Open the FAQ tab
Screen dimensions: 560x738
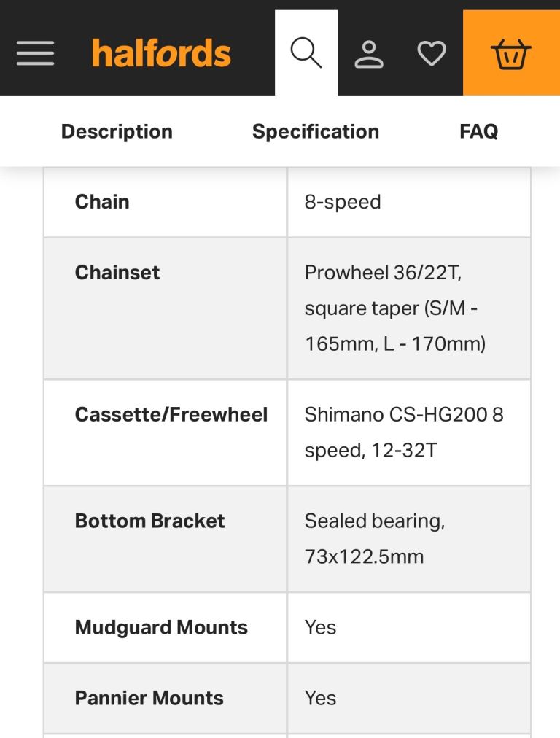click(x=478, y=131)
